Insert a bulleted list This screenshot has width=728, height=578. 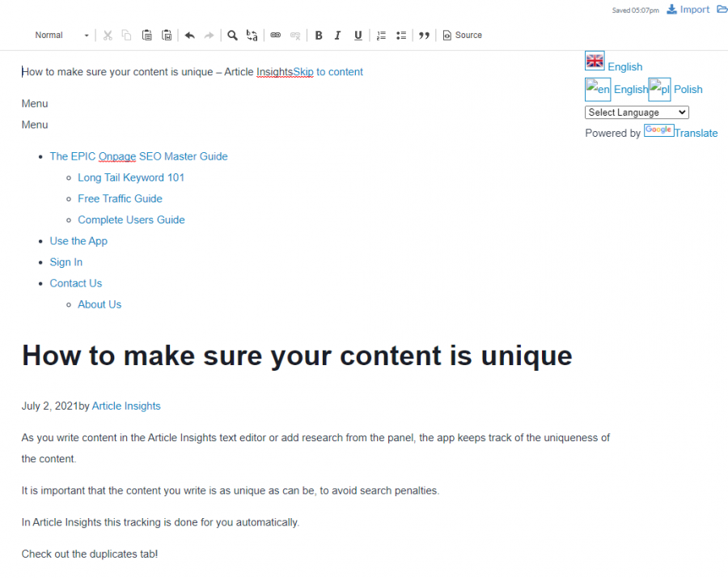[401, 36]
